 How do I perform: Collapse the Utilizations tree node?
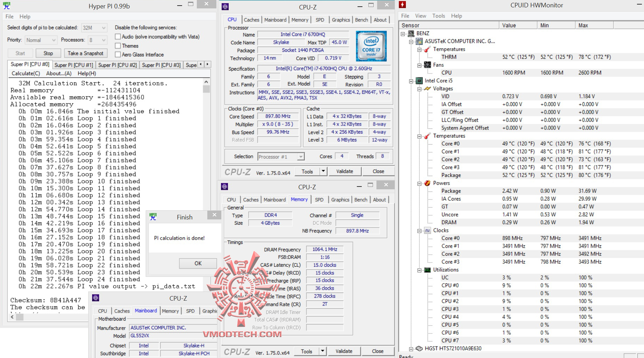tap(419, 270)
